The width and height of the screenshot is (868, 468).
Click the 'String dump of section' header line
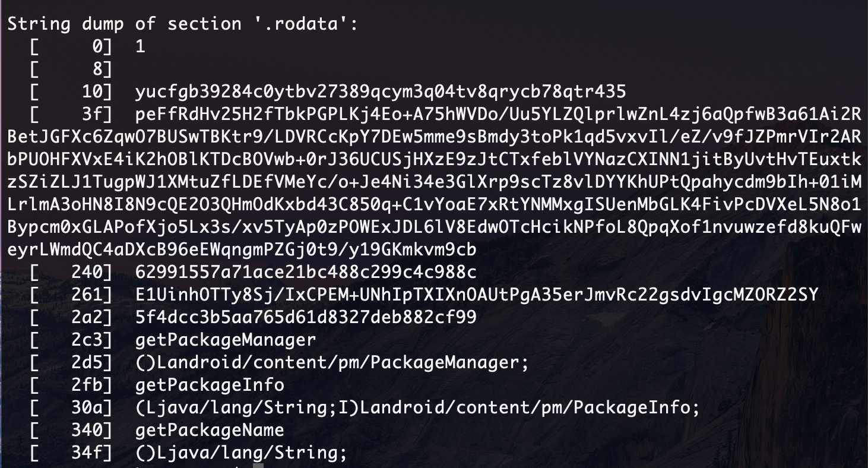click(183, 24)
